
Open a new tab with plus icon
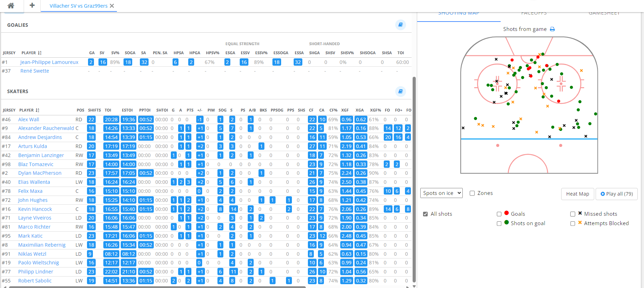coord(32,5)
